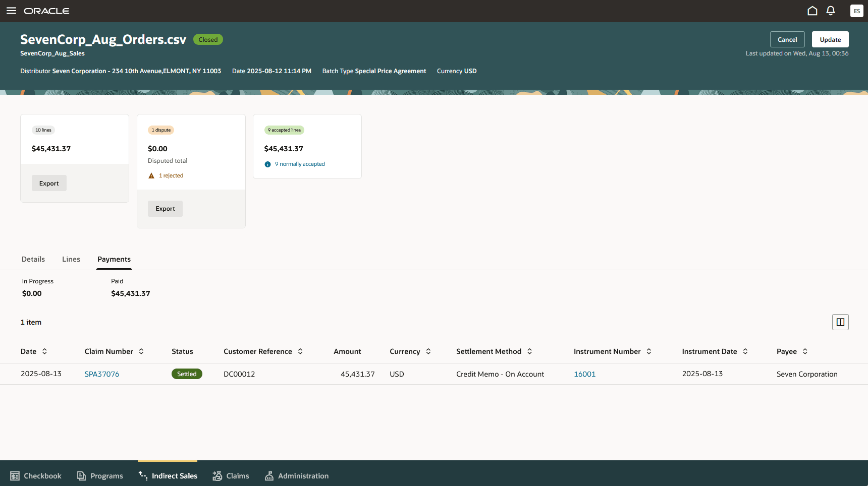Open the Checkbook section
The width and height of the screenshot is (868, 486).
coord(36,476)
